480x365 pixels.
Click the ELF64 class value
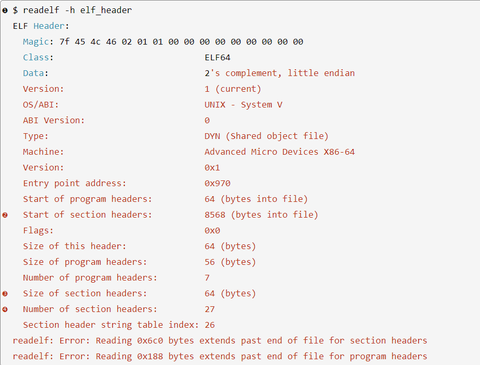217,57
